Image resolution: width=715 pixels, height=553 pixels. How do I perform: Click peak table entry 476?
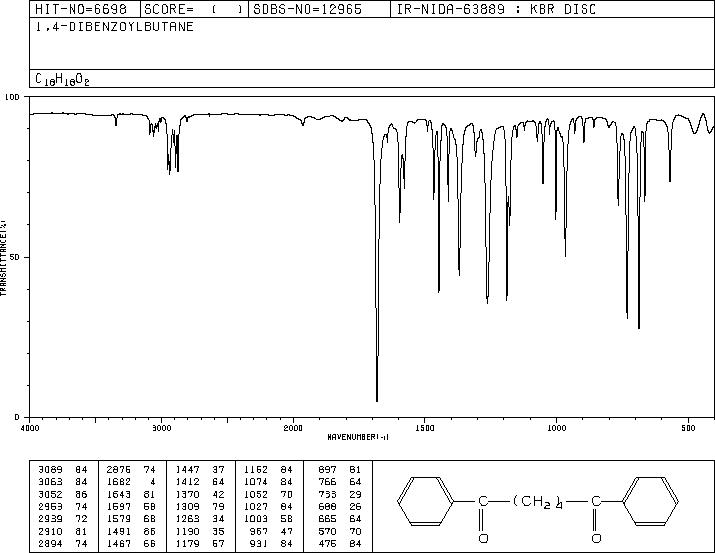(327, 543)
